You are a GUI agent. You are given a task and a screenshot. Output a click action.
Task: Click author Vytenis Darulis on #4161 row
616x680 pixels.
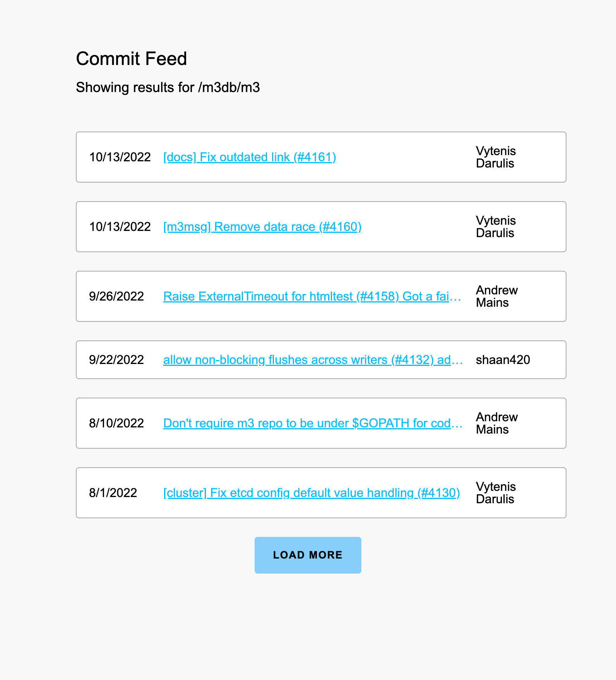pyautogui.click(x=496, y=157)
